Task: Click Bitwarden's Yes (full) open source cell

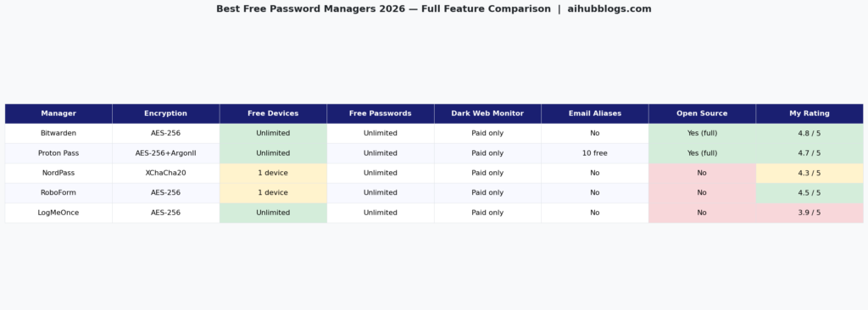Action: coord(703,134)
